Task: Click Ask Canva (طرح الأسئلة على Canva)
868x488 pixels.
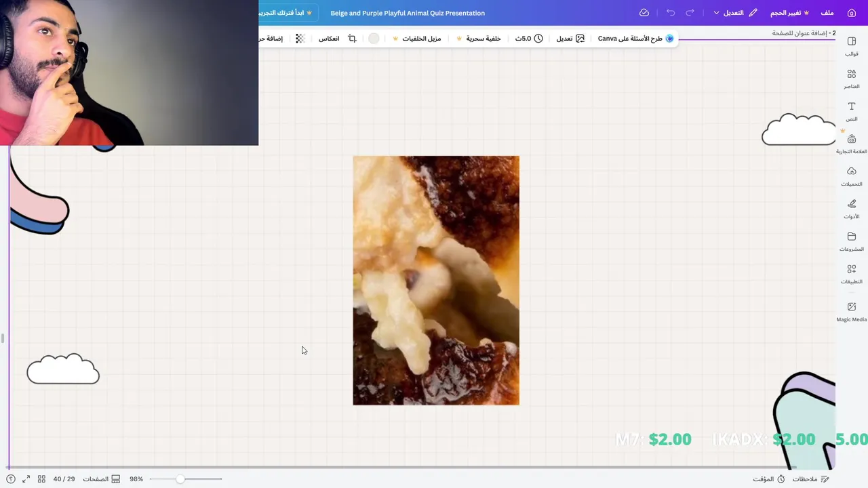Action: [x=635, y=39]
